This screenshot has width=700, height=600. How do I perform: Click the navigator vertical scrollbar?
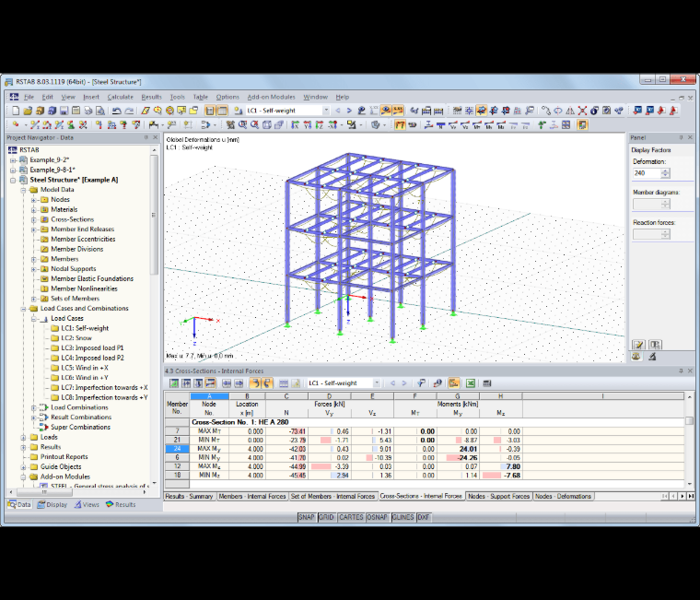click(x=154, y=215)
